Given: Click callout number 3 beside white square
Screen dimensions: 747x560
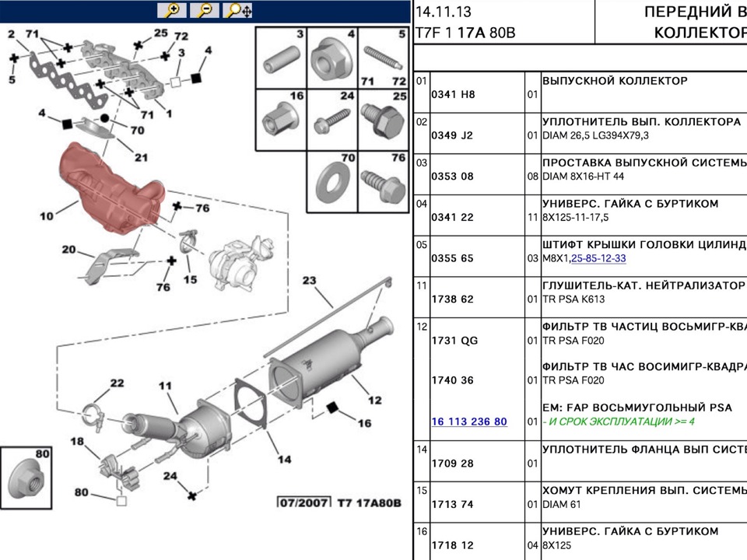Looking at the screenshot, I should click(x=181, y=53).
